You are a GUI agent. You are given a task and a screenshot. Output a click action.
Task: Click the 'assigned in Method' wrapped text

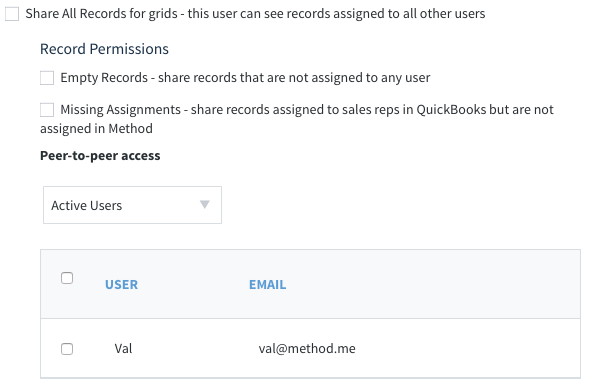[x=96, y=129]
